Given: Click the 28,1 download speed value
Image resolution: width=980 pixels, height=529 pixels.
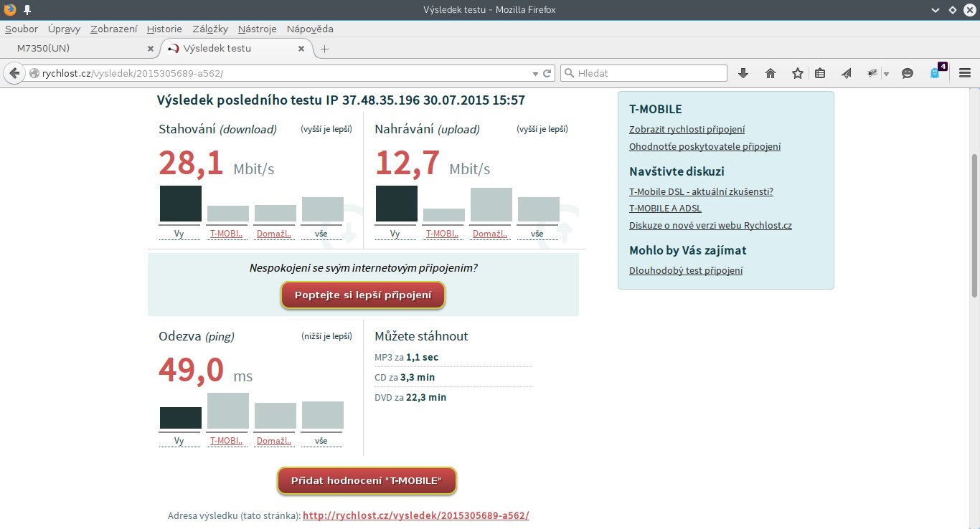Looking at the screenshot, I should [191, 163].
